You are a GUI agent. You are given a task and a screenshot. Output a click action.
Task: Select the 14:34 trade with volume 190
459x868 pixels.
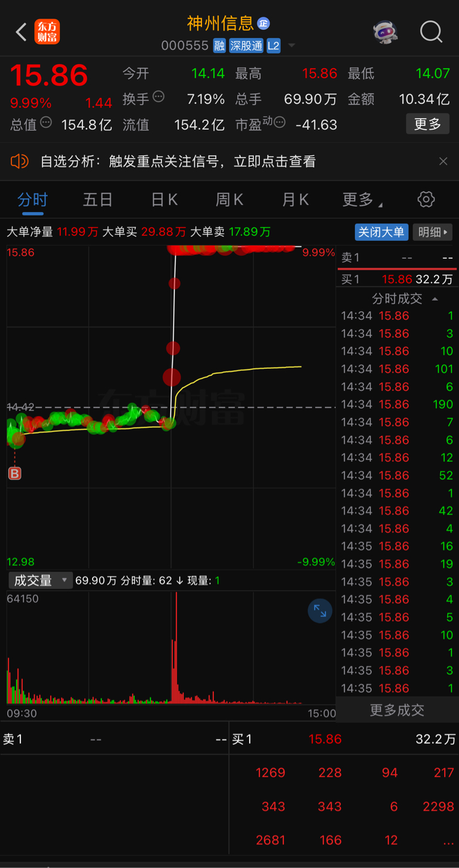point(397,404)
